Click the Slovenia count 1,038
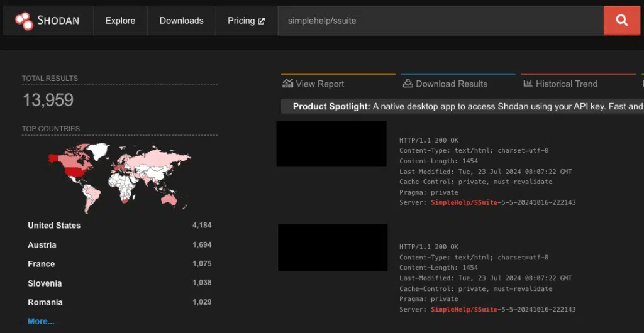 coord(202,283)
